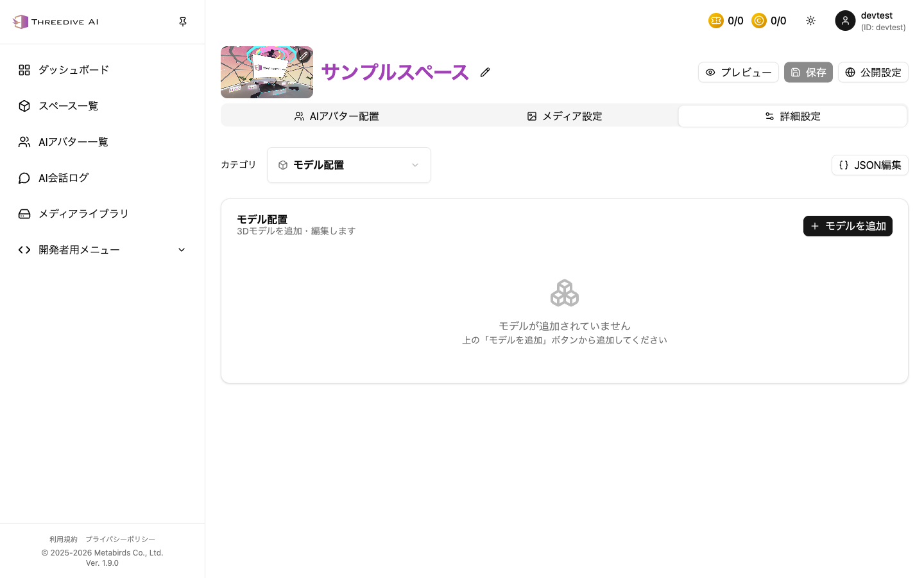Click Ver. 1.9.0 text in footer
The height and width of the screenshot is (578, 924).
coord(102,563)
